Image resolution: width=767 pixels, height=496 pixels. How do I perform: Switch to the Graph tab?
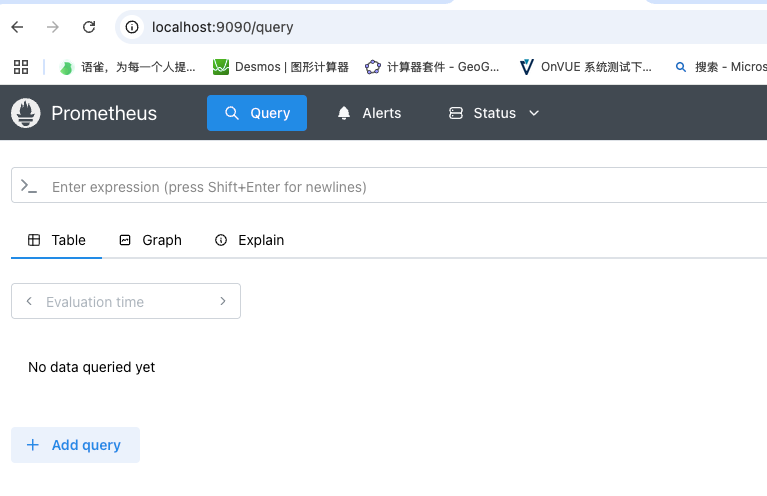coord(151,240)
